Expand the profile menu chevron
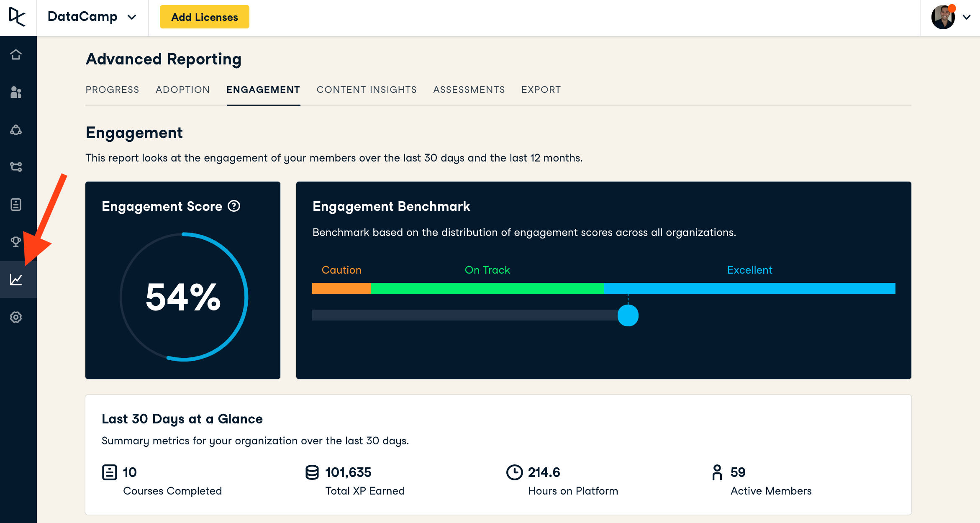This screenshot has width=980, height=523. click(x=967, y=17)
